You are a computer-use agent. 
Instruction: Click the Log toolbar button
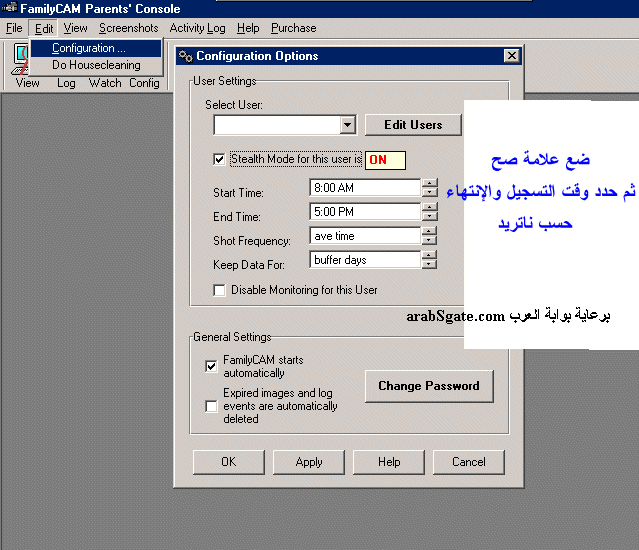pyautogui.click(x=66, y=83)
